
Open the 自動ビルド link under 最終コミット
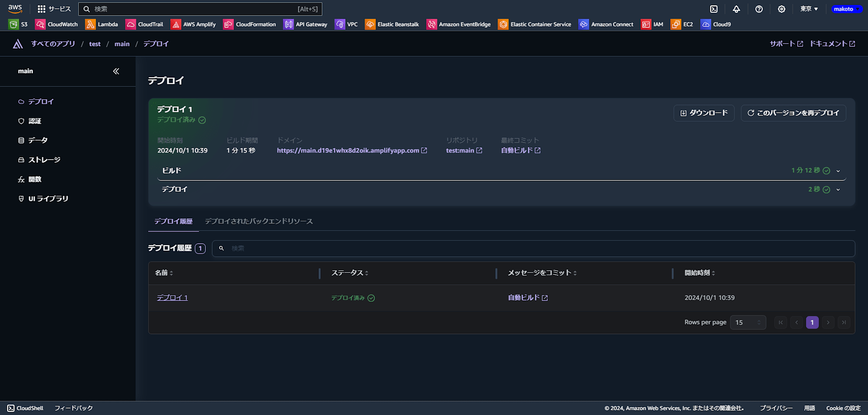[521, 150]
